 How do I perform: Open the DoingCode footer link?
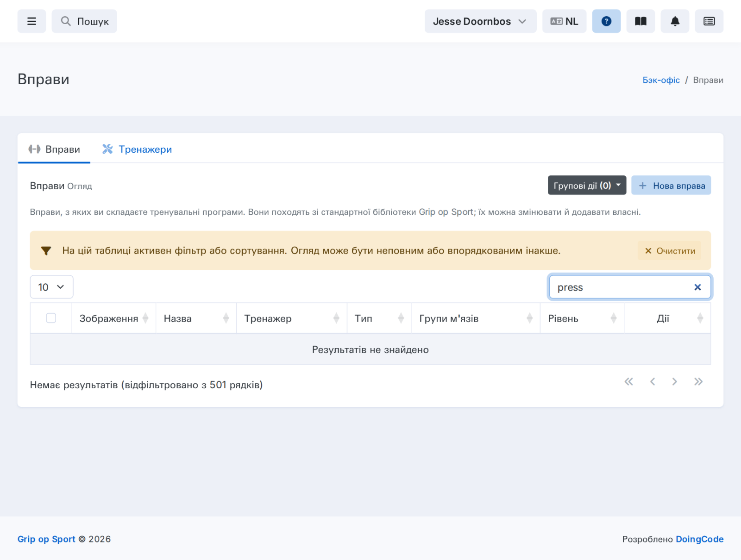[x=699, y=539]
